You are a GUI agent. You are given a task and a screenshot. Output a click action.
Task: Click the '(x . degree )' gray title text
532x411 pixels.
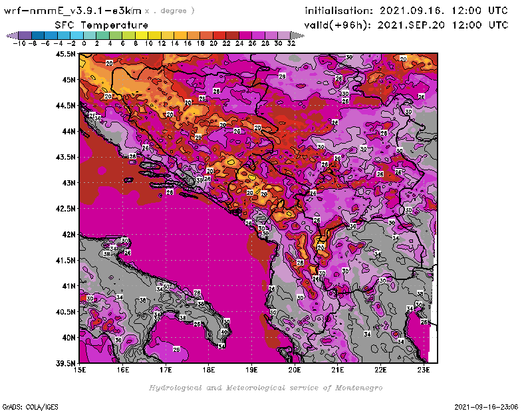pyautogui.click(x=163, y=11)
